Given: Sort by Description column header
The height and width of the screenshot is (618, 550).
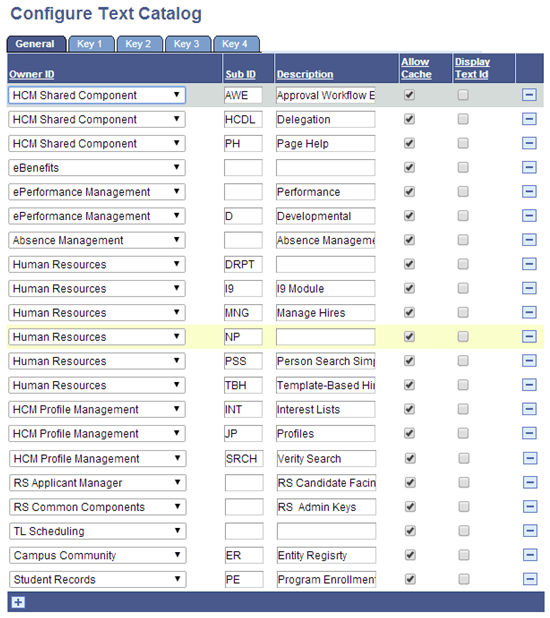Looking at the screenshot, I should 305,74.
